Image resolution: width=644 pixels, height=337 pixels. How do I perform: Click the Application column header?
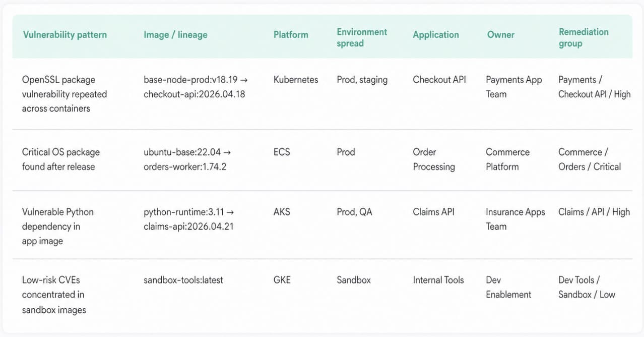435,35
